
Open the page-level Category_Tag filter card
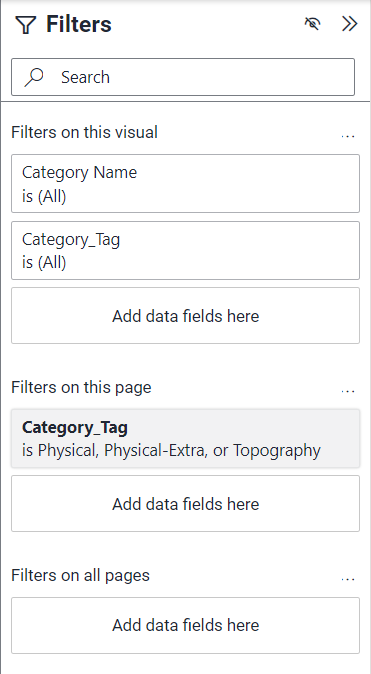click(x=185, y=438)
